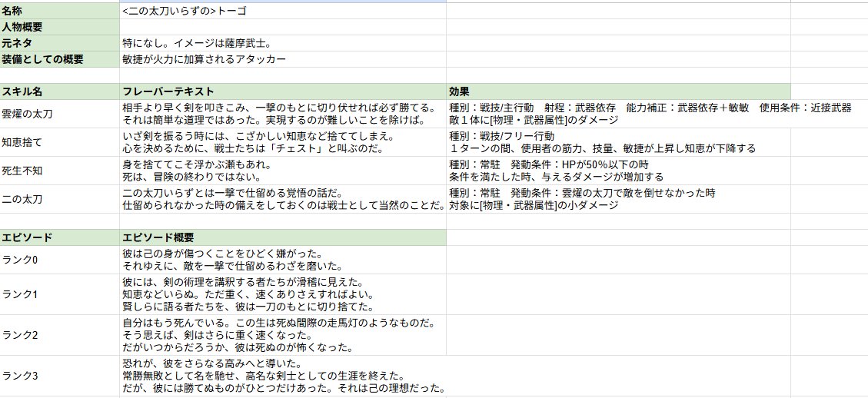Select the skill name 知恵捨て

tap(60, 142)
